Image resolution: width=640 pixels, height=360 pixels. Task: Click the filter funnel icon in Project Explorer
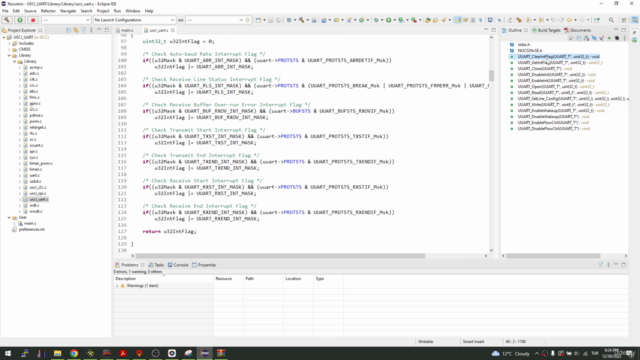pos(84,30)
